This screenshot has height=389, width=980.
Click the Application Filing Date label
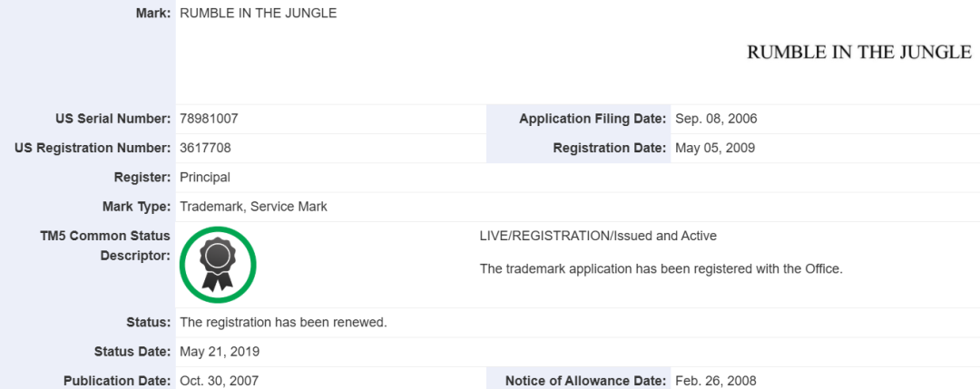tap(593, 119)
